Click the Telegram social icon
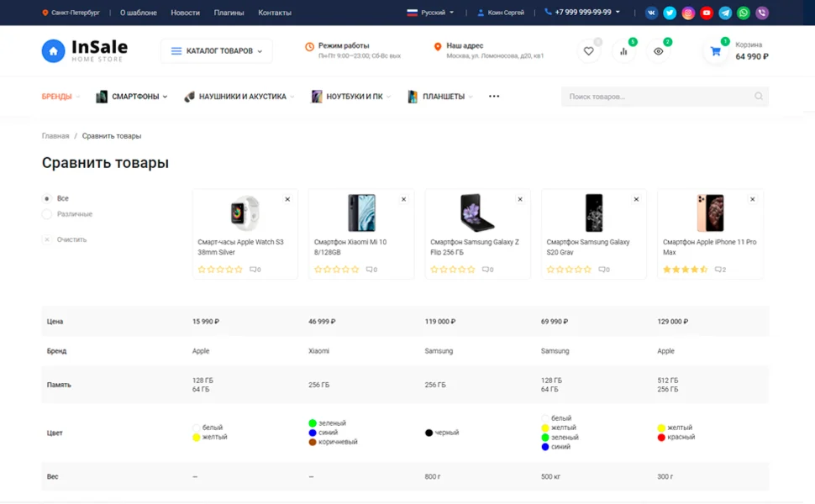 pos(725,13)
